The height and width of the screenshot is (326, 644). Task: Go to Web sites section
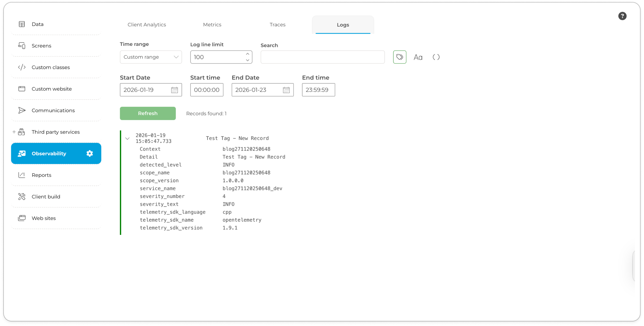coord(44,218)
